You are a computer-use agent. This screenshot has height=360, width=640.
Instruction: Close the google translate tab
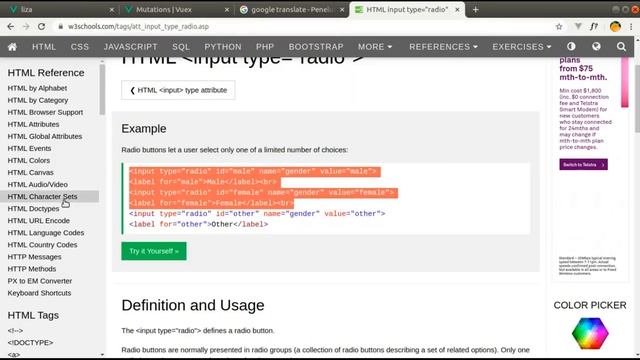(342, 9)
